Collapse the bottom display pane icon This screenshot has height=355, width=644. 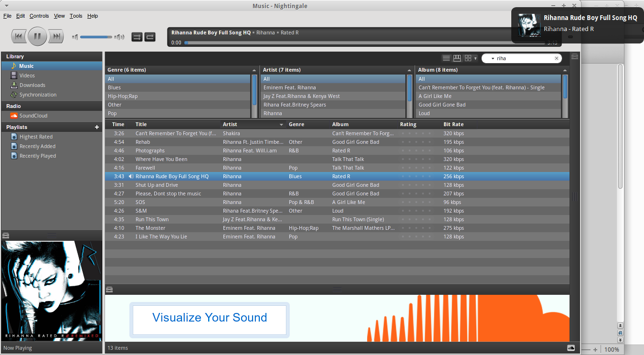pyautogui.click(x=110, y=289)
